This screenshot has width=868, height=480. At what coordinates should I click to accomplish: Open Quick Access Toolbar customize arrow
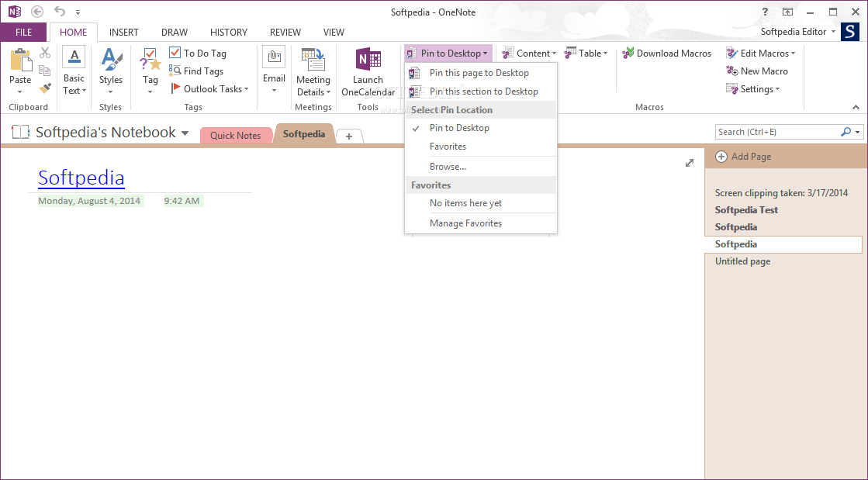click(x=78, y=12)
